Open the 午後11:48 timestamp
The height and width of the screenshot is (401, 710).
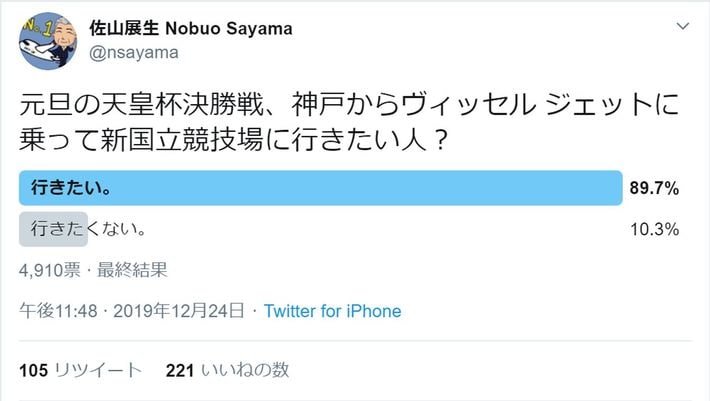[x=61, y=311]
